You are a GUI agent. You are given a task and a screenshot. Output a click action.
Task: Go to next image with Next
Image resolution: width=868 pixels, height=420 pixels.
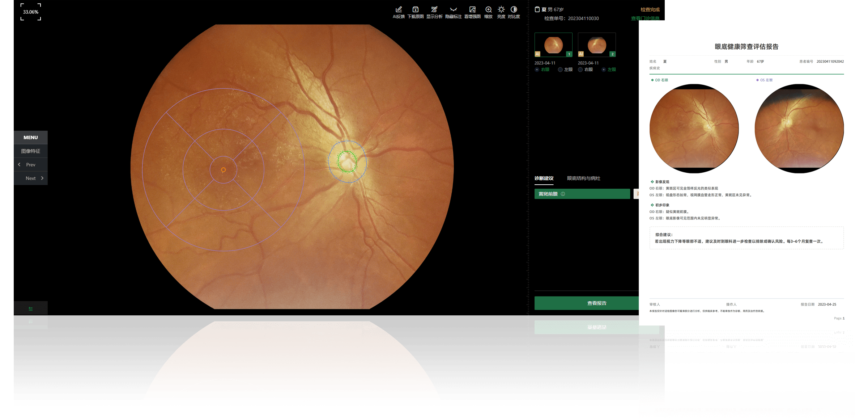point(31,178)
